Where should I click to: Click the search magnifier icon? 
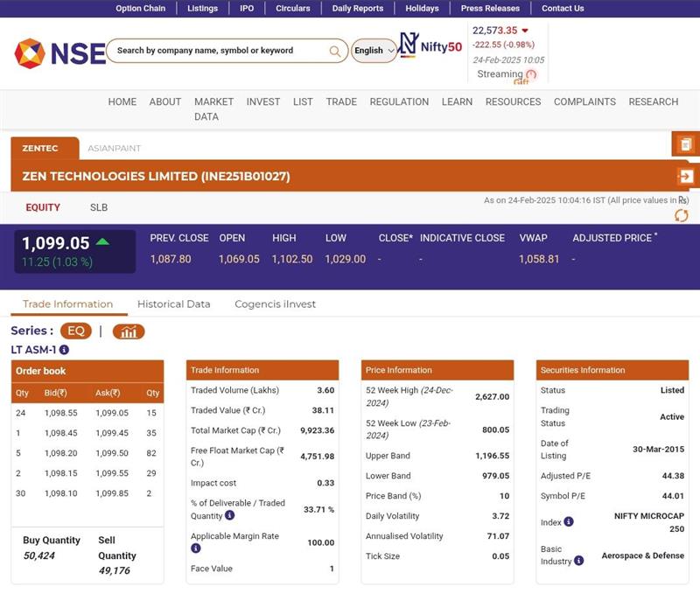tap(334, 51)
